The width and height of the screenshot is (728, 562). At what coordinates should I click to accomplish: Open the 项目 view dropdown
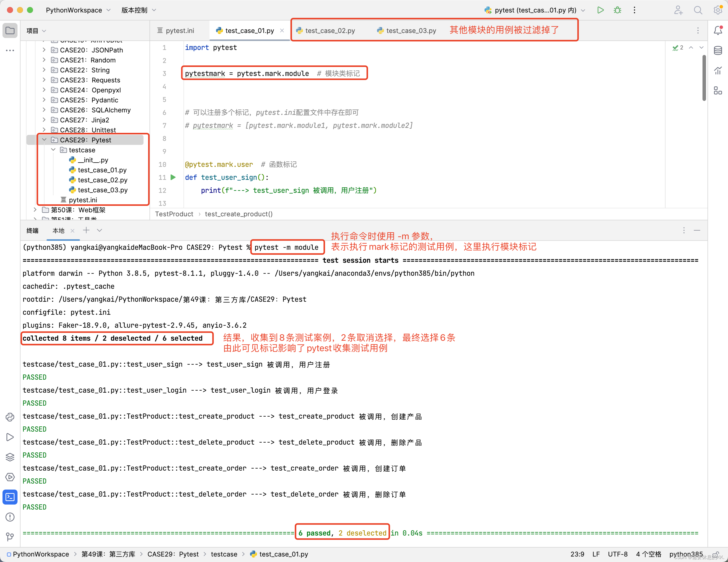[36, 31]
